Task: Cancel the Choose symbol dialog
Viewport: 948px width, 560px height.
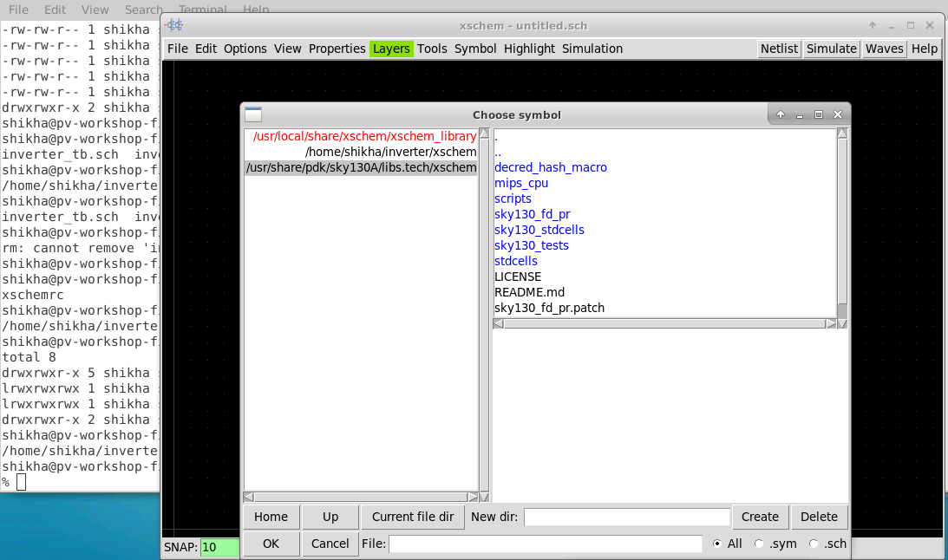Action: [330, 544]
